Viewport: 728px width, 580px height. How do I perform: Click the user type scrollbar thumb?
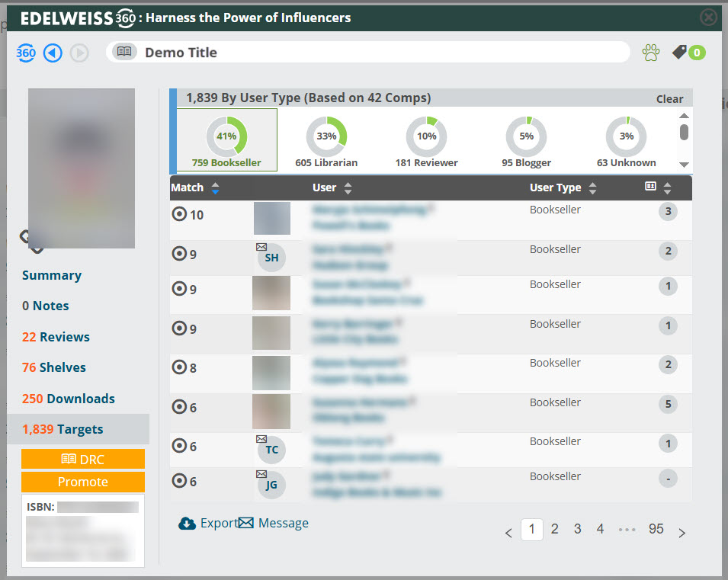point(684,132)
